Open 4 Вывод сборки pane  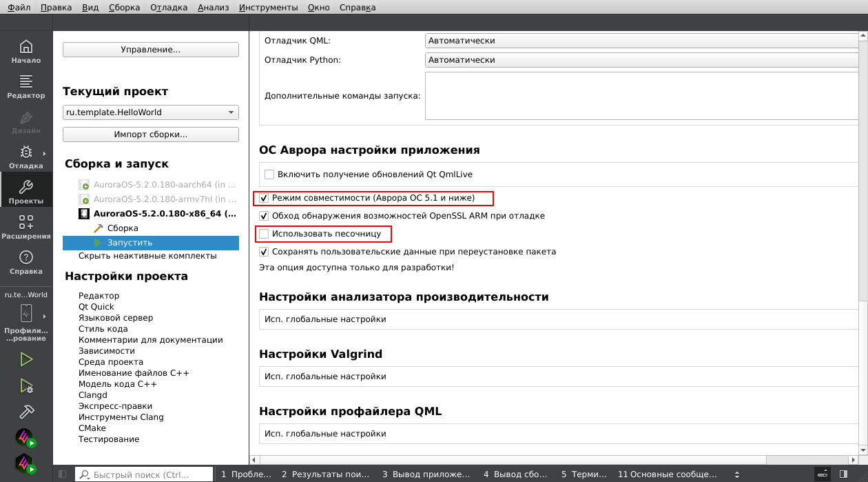(x=516, y=474)
